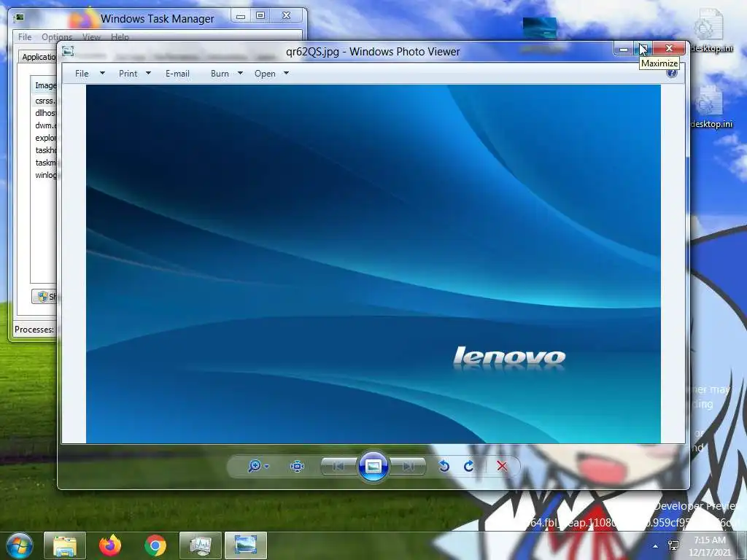This screenshot has width=747, height=560.
Task: Open the Options menu in Task Manager
Action: [57, 37]
